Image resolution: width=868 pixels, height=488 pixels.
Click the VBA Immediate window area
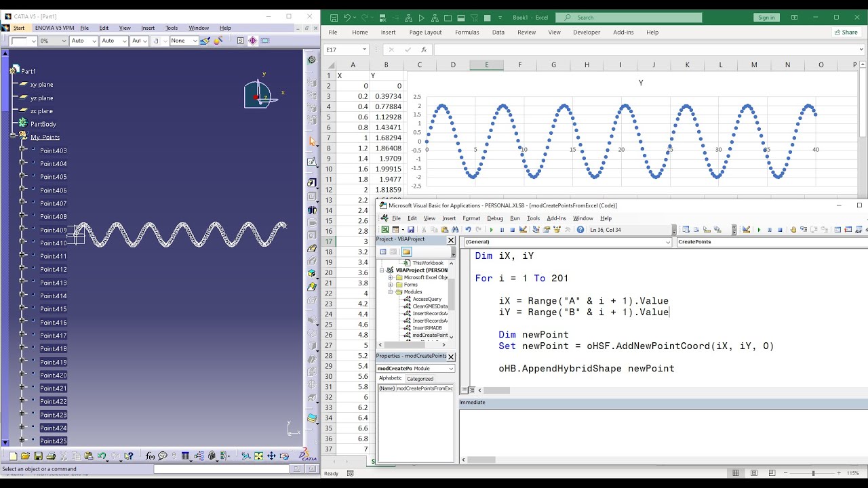(x=663, y=434)
